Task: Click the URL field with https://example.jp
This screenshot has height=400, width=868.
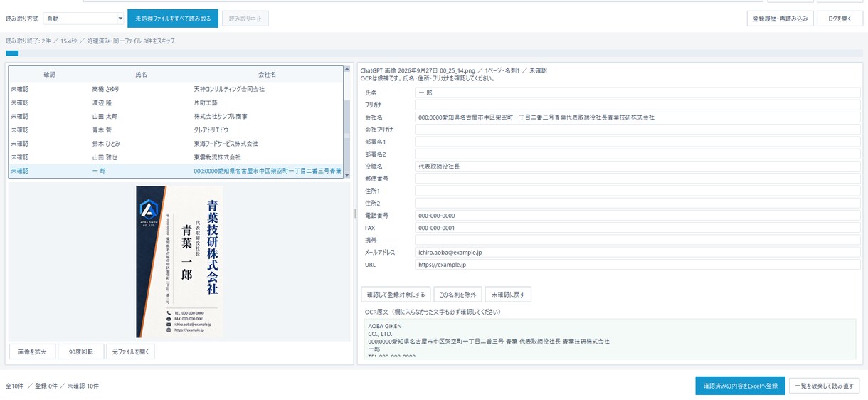Action: pyautogui.click(x=637, y=264)
